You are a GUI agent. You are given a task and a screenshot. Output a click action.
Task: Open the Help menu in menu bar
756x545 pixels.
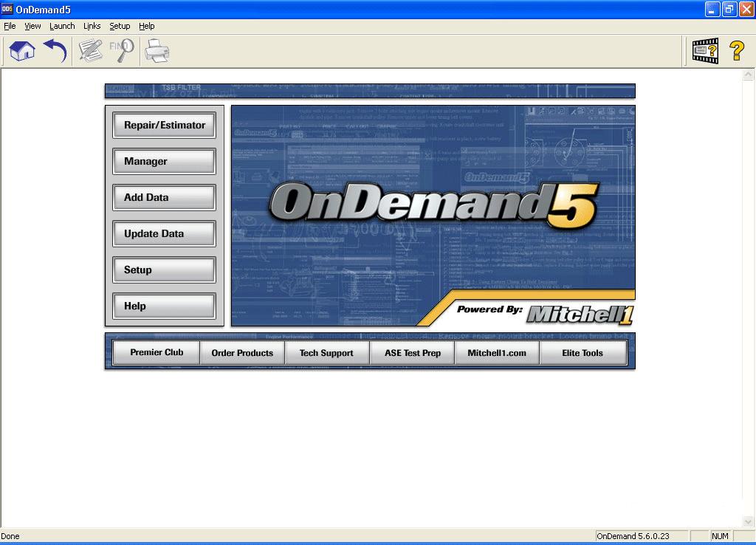(147, 26)
